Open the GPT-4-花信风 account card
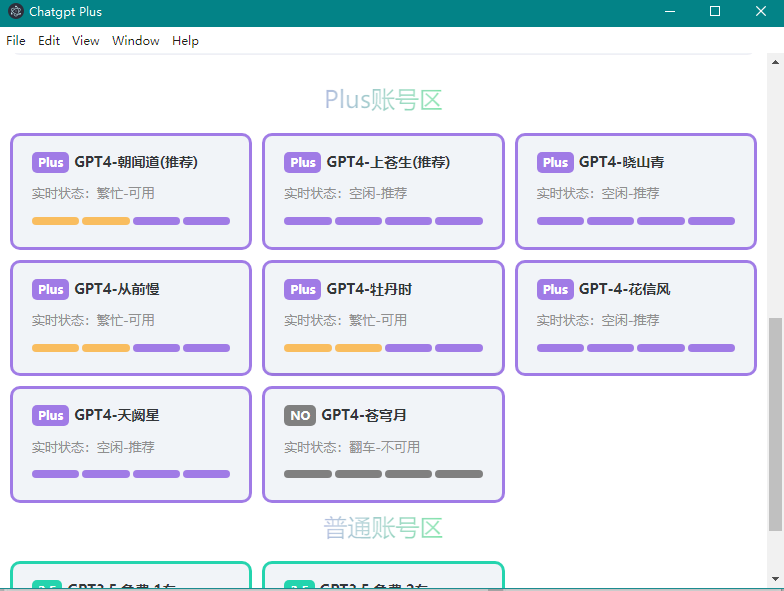Viewport: 784px width, 591px height. coord(636,318)
